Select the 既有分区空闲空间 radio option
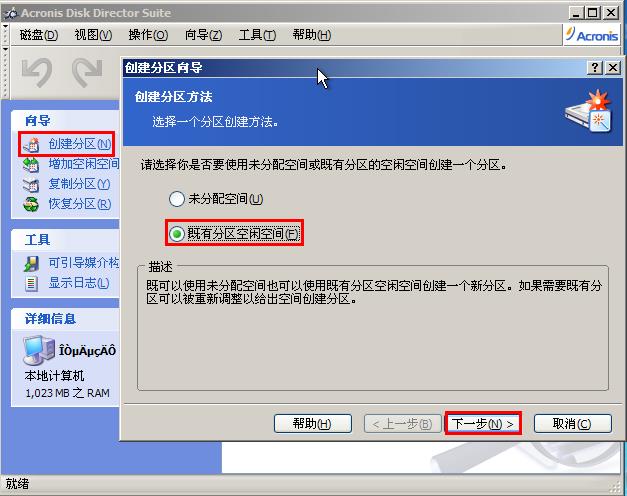Image resolution: width=627 pixels, height=496 pixels. click(177, 234)
